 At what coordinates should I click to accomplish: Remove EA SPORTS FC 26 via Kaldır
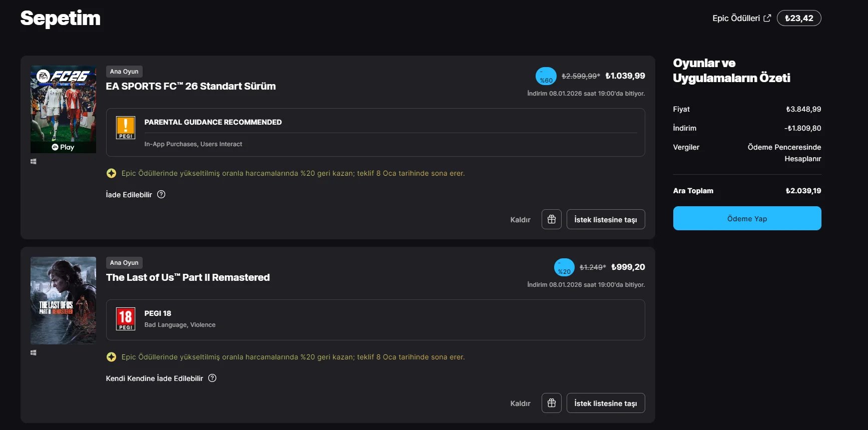(520, 220)
